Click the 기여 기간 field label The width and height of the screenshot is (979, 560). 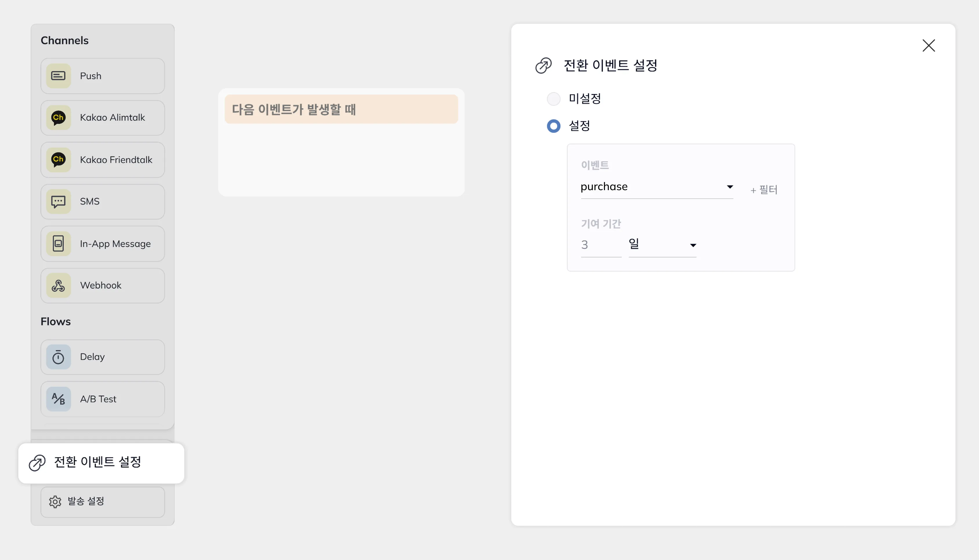click(601, 224)
